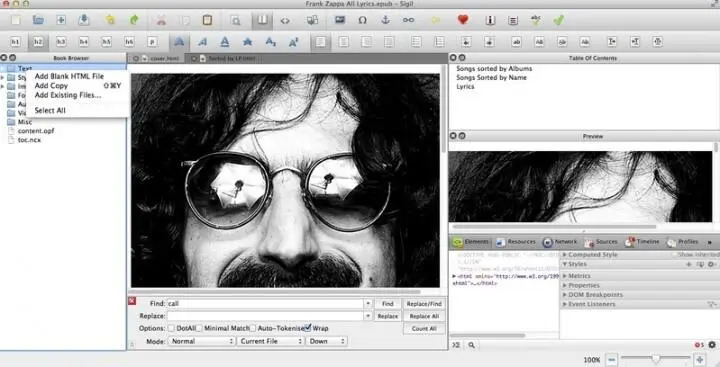Click into the Find text field
The width and height of the screenshot is (720, 367).
[x=265, y=304]
